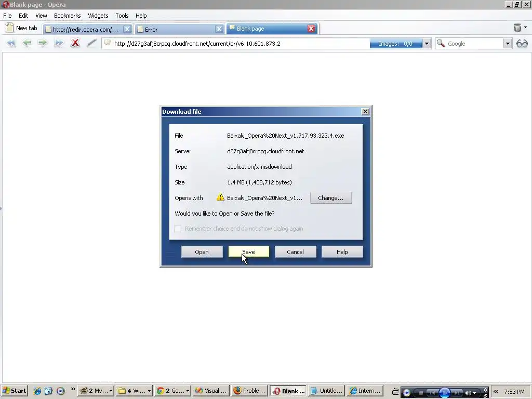This screenshot has width=532, height=399.
Task: Click the file name Baixaki_Opera%20Next_v1.717.93.323.4.exe
Action: 286,136
